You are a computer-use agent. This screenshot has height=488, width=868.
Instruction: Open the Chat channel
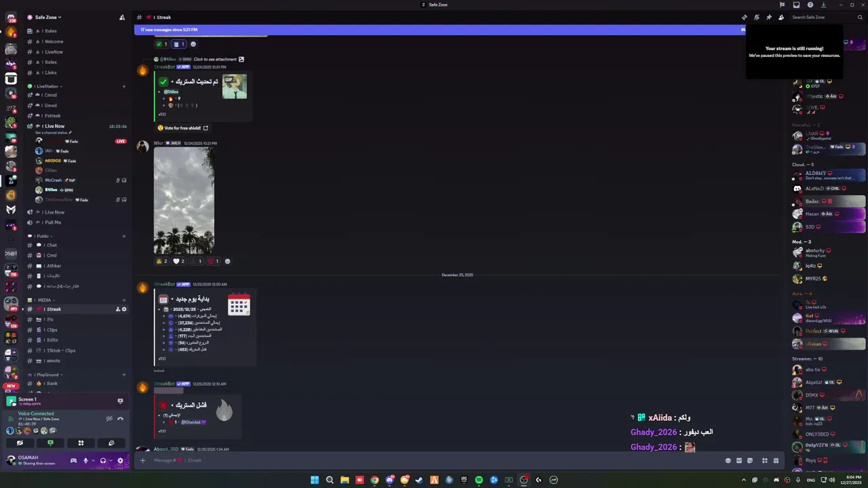coord(75,245)
